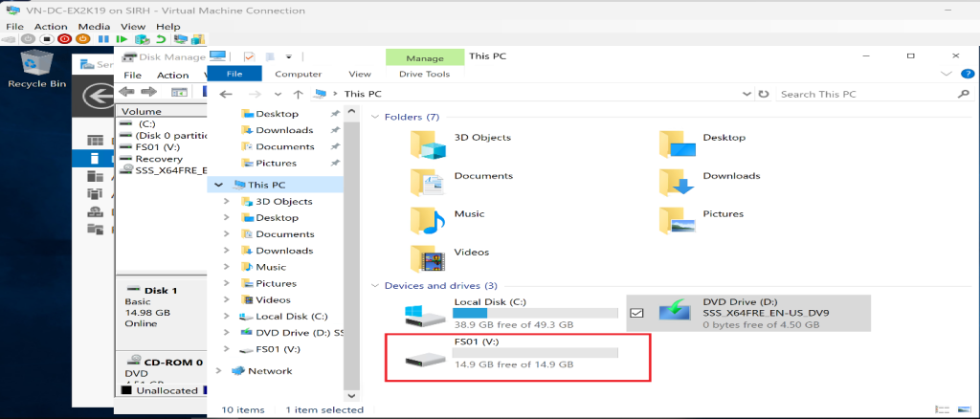Open the address bar history dropdown
The height and width of the screenshot is (419, 980).
click(746, 94)
